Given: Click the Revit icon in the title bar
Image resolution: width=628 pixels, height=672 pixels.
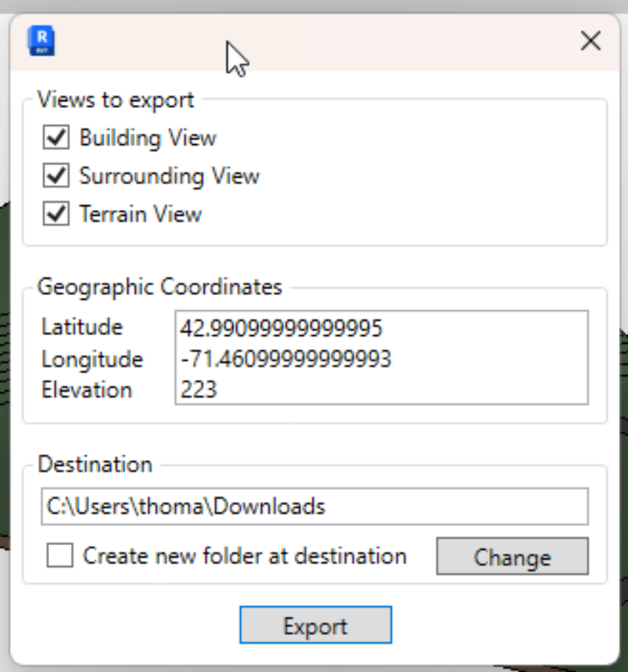Looking at the screenshot, I should coord(41,41).
